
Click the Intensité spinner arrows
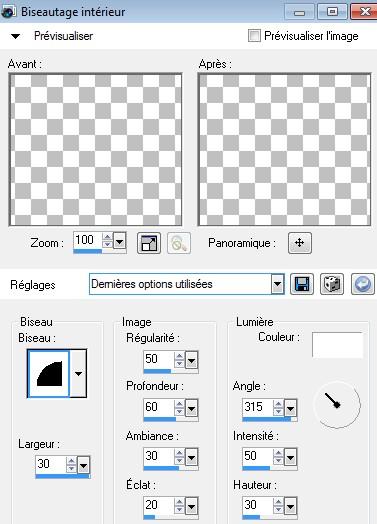point(278,457)
